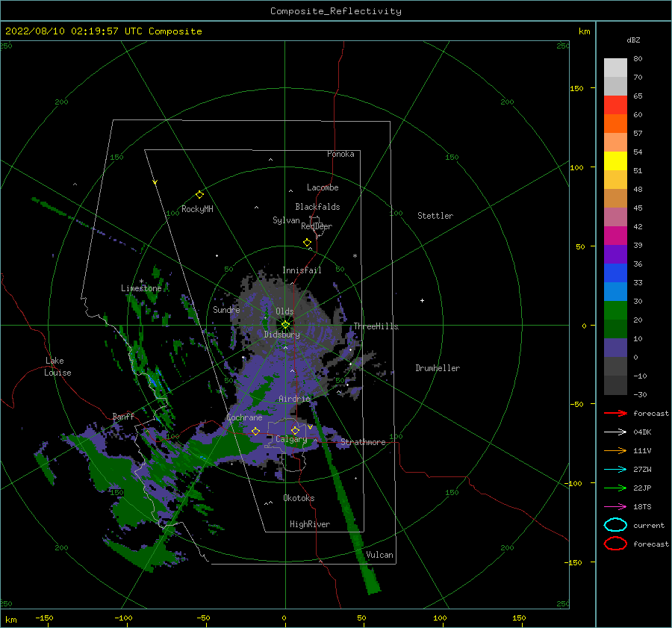Screen dimensions: 672x628
Task: Click the Limestone label
Action: (141, 288)
